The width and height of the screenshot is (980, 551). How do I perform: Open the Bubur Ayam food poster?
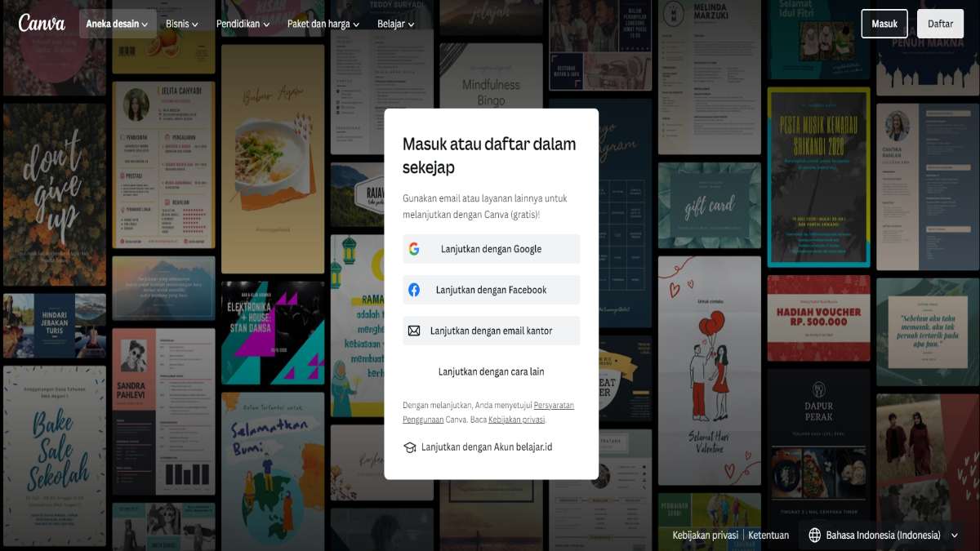(273, 158)
